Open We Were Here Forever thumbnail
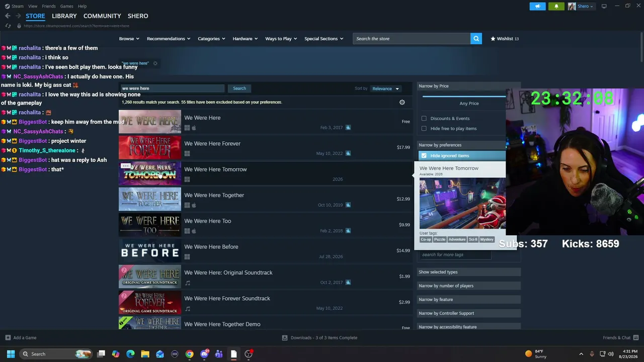The height and width of the screenshot is (362, 644). pyautogui.click(x=150, y=147)
